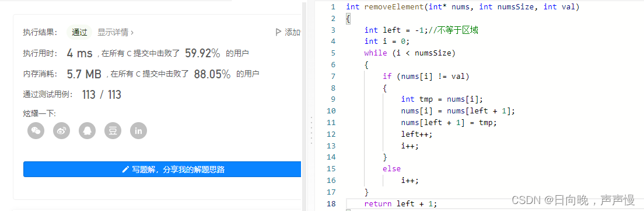Click line number 18 in the gutter
644x211 pixels.
point(331,203)
